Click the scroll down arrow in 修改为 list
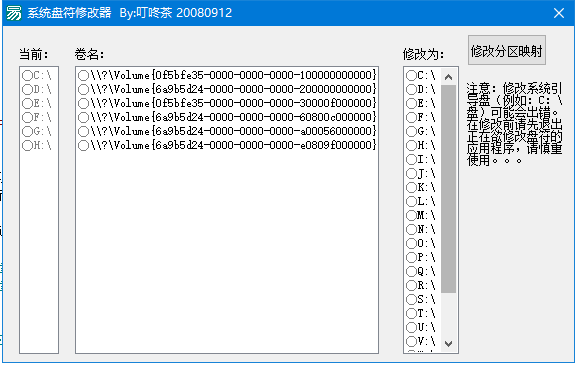This screenshot has height=365, width=577. point(448,344)
